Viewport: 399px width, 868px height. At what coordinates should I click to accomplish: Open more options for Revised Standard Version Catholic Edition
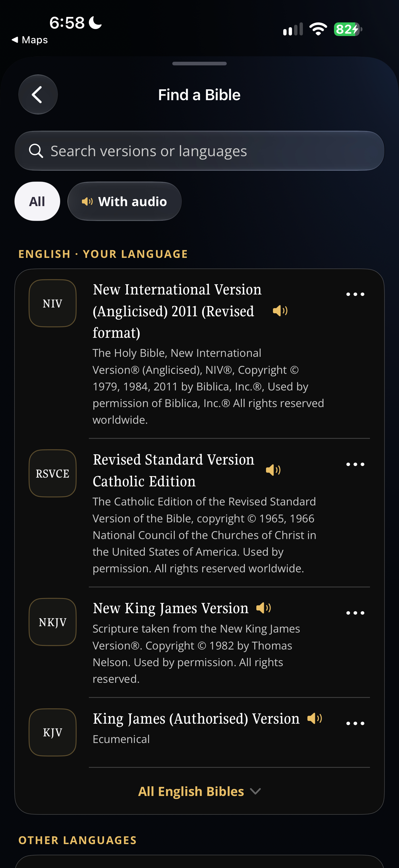pyautogui.click(x=355, y=464)
